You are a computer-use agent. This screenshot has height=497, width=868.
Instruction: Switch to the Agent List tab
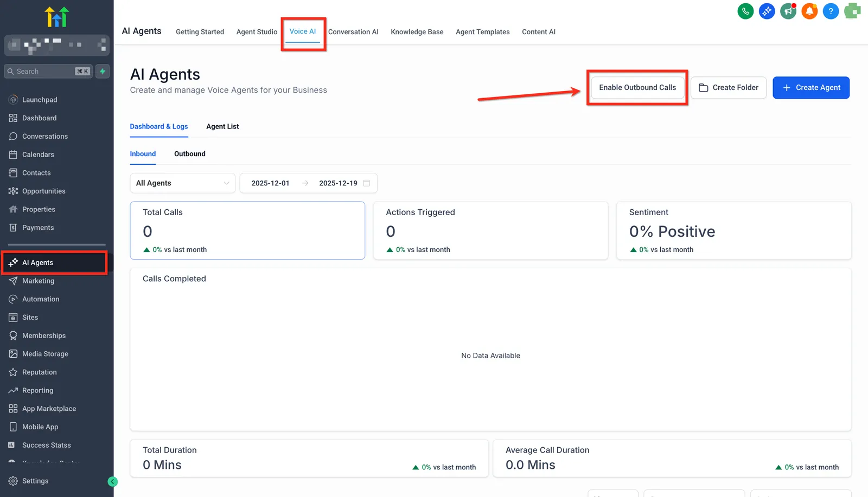click(222, 126)
